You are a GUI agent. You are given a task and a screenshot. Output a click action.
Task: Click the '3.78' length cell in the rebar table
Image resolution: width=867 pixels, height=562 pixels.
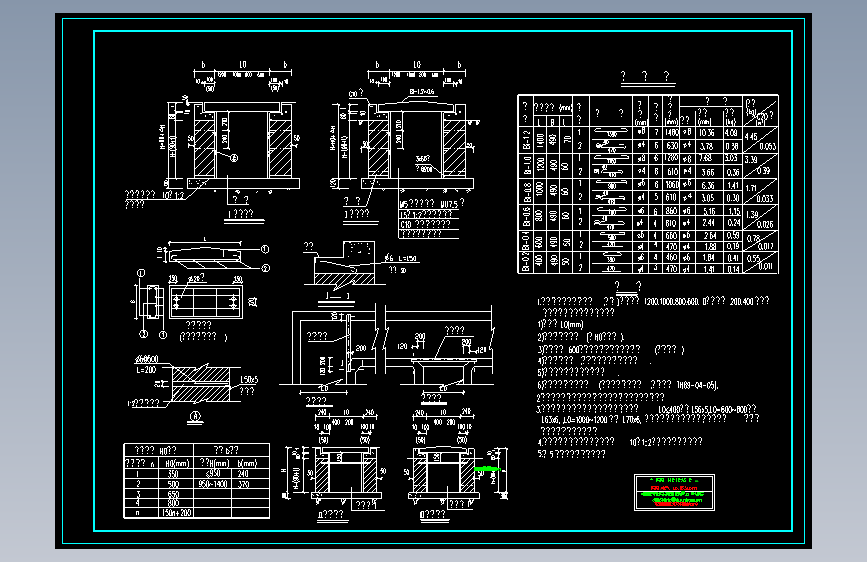(x=707, y=147)
